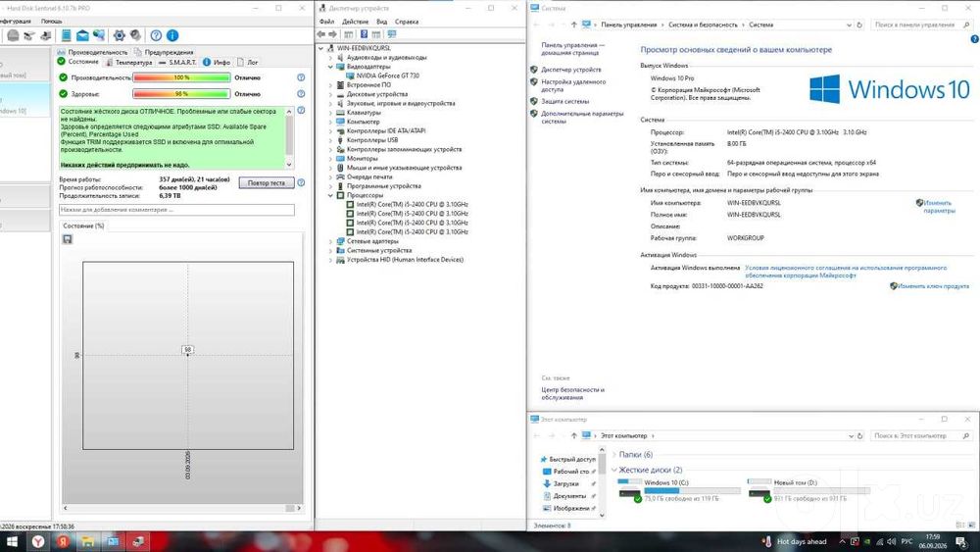The height and width of the screenshot is (552, 980).
Task: Collapse the Процессоры node in Device Manager
Action: click(x=330, y=195)
